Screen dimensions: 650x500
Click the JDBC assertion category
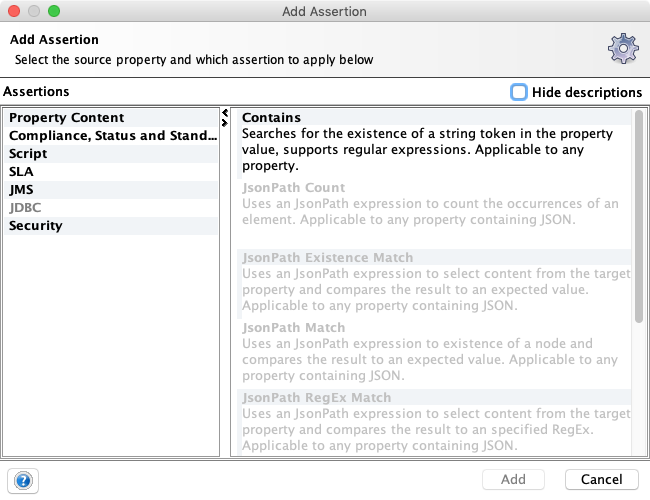25,208
